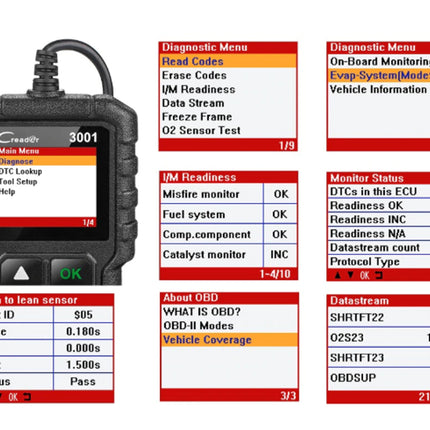430x430 pixels.
Task: Select Diagnose in the device Main Menu
Action: coord(48,161)
